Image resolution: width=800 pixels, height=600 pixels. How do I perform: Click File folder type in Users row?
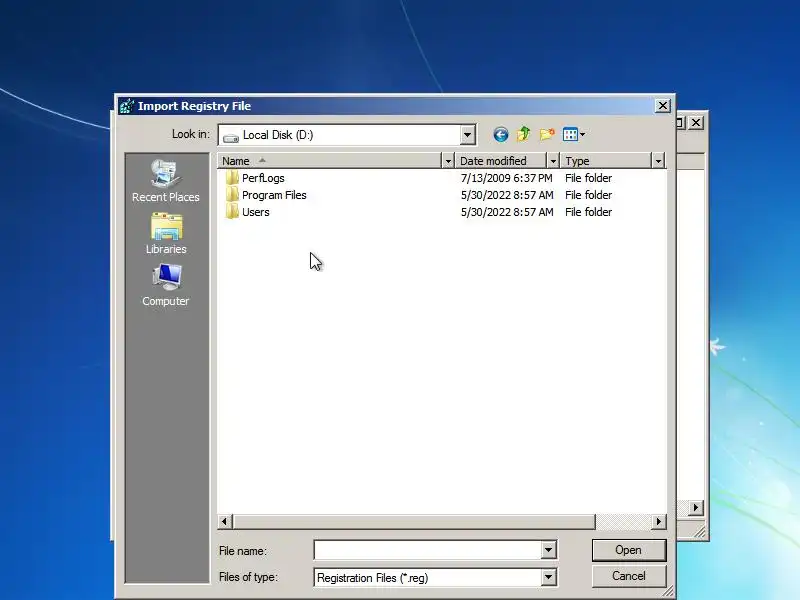(588, 212)
